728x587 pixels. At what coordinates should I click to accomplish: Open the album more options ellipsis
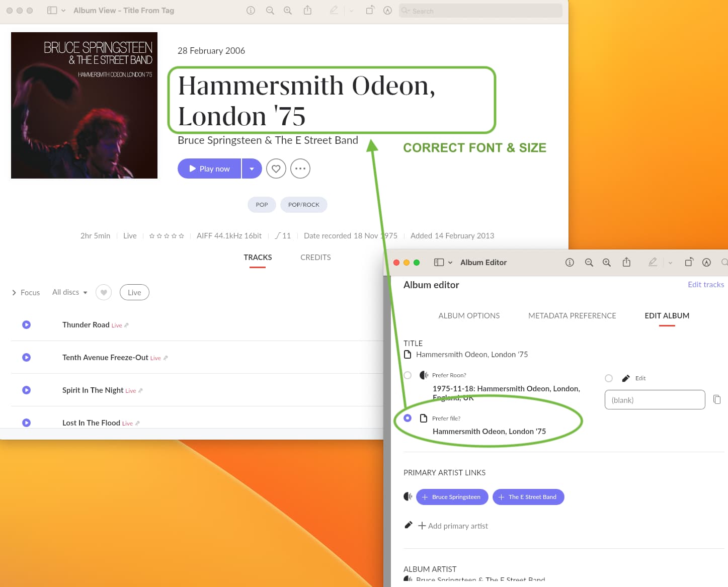tap(300, 169)
